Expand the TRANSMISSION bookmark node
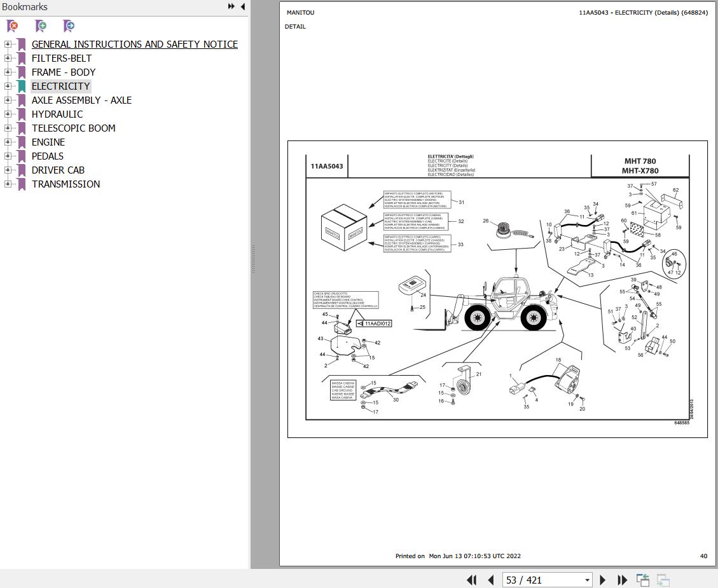The height and width of the screenshot is (588, 718). coord(8,184)
